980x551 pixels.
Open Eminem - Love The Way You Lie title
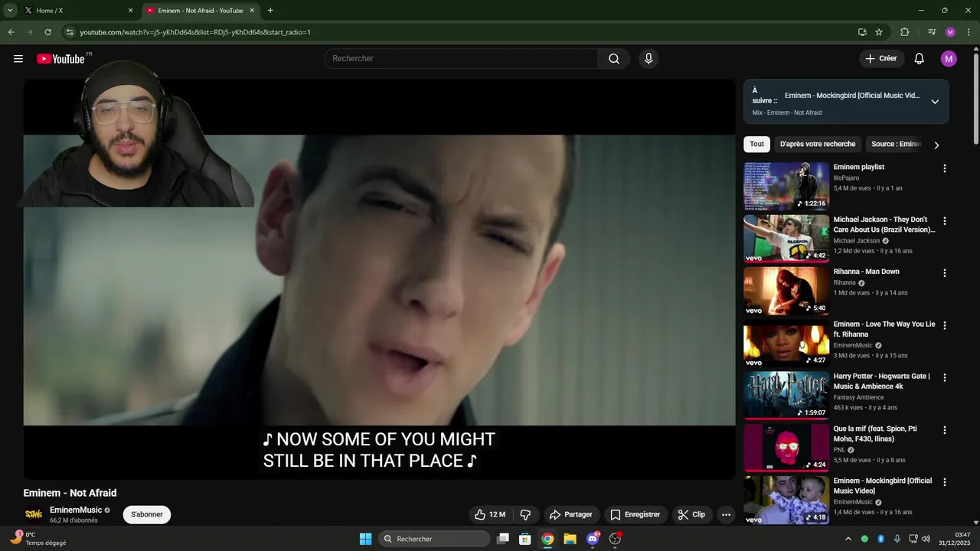click(884, 329)
